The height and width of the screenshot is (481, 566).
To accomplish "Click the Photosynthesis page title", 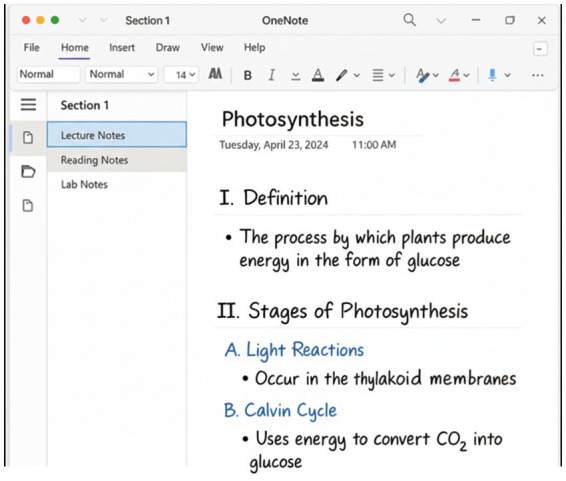I will [292, 119].
